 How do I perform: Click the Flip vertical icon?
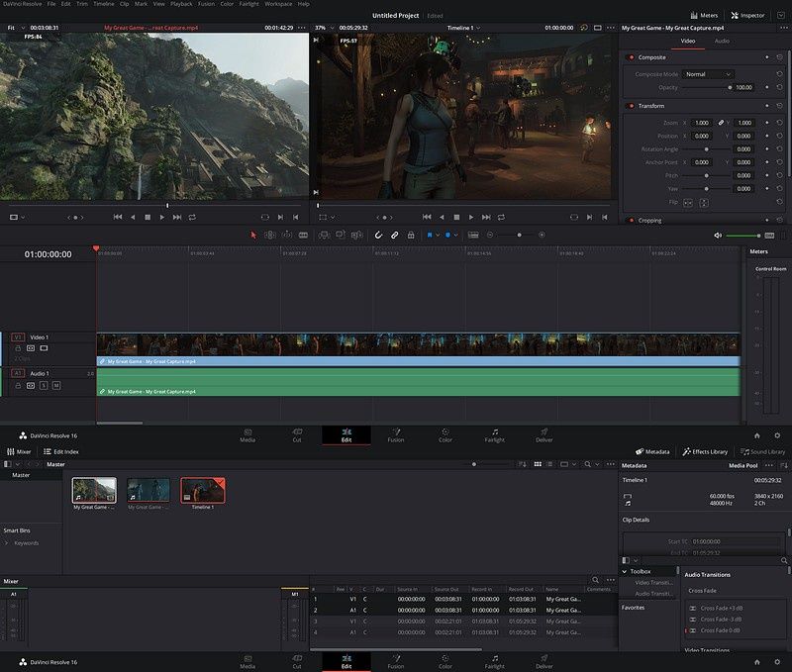pyautogui.click(x=704, y=203)
